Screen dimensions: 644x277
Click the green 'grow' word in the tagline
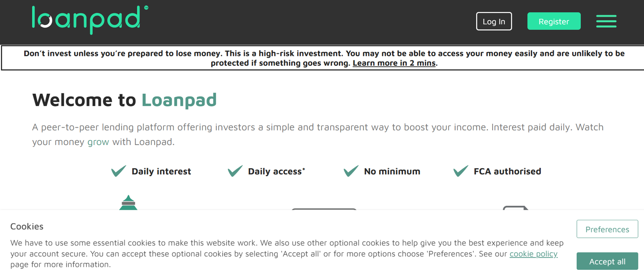click(98, 142)
